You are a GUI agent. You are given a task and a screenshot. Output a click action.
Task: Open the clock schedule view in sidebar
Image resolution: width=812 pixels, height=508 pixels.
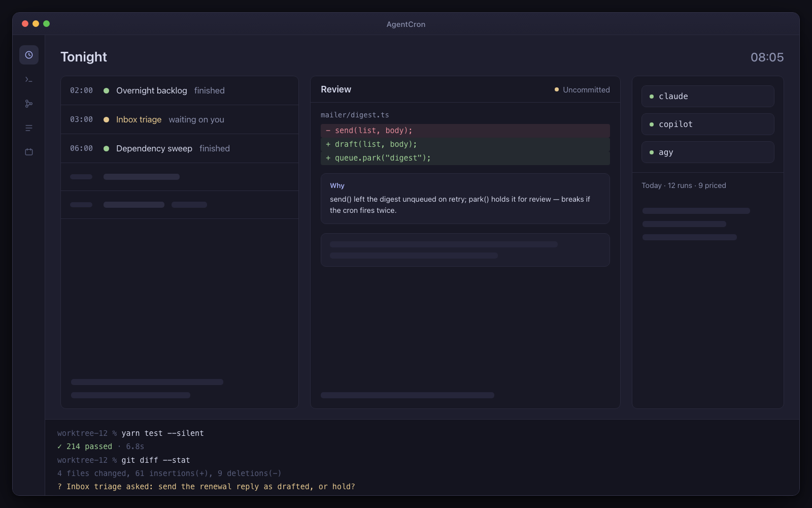pos(29,55)
